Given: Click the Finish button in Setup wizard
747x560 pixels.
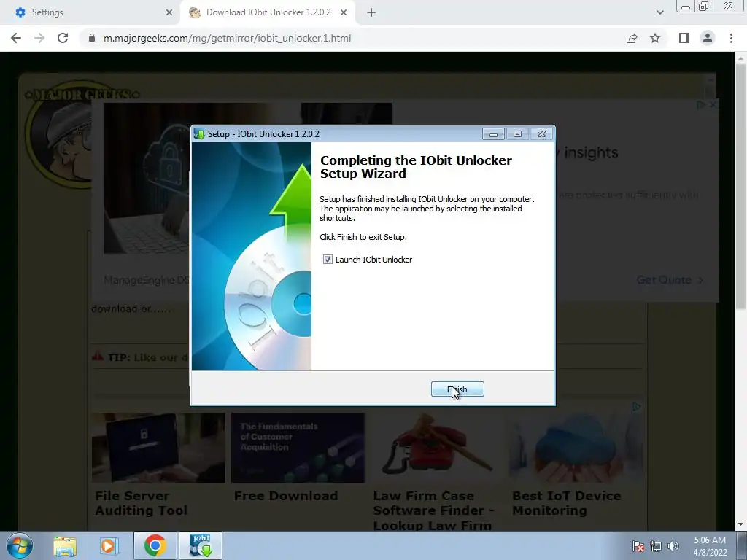Looking at the screenshot, I should click(x=457, y=389).
